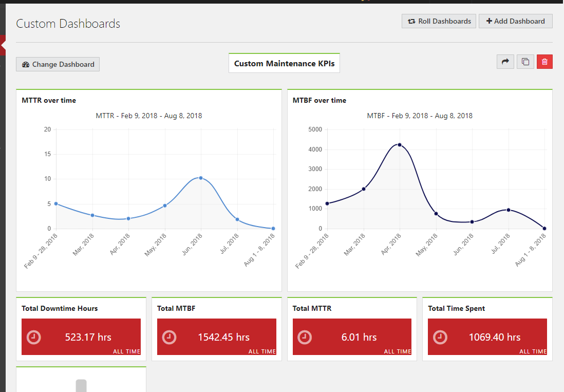Duplicate this dashboard using the copy icon
This screenshot has width=564, height=392.
525,61
